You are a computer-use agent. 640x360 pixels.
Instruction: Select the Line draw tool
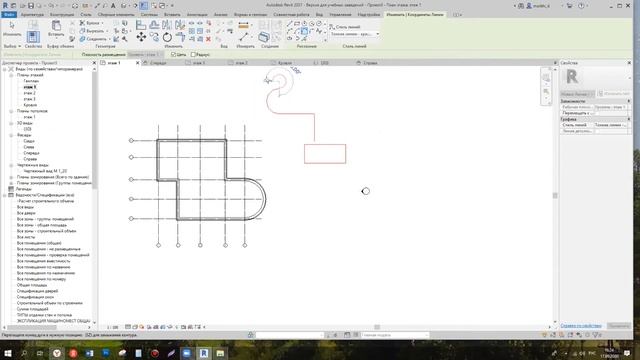coord(289,24)
